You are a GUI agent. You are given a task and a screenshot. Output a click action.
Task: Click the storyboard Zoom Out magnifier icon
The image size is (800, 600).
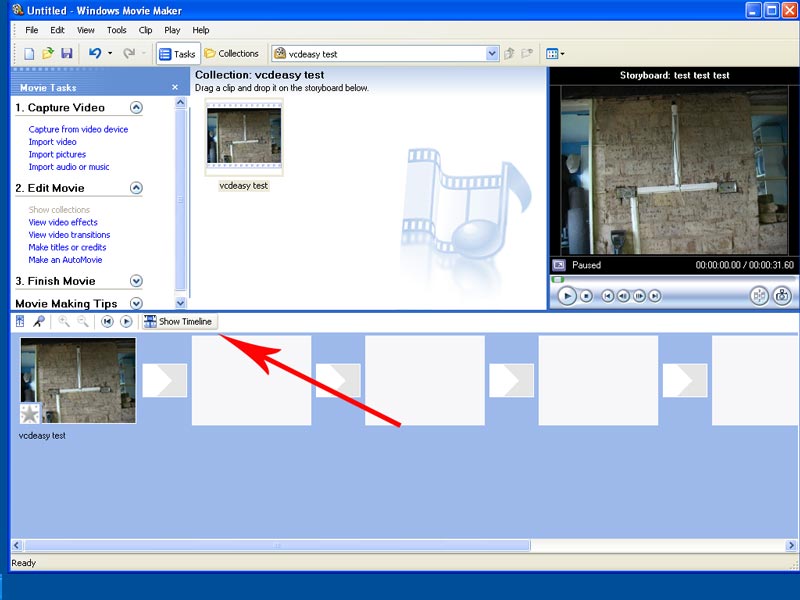(x=83, y=321)
